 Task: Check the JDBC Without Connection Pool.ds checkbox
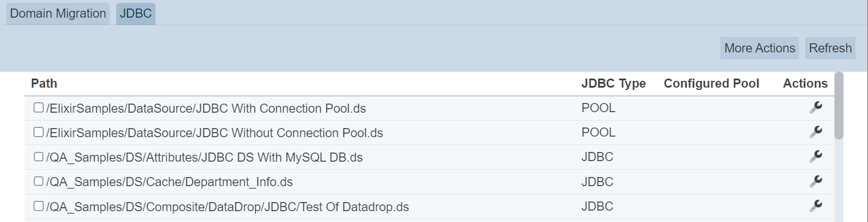coord(39,132)
